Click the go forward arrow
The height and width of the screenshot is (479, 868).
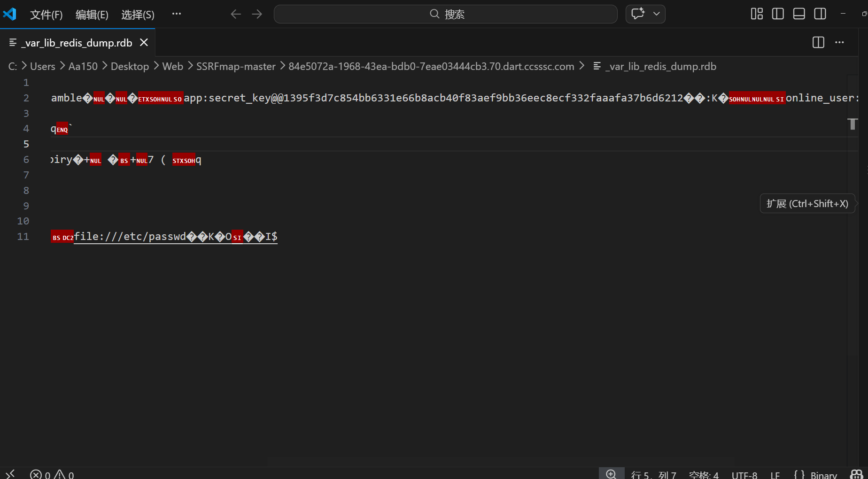click(257, 14)
